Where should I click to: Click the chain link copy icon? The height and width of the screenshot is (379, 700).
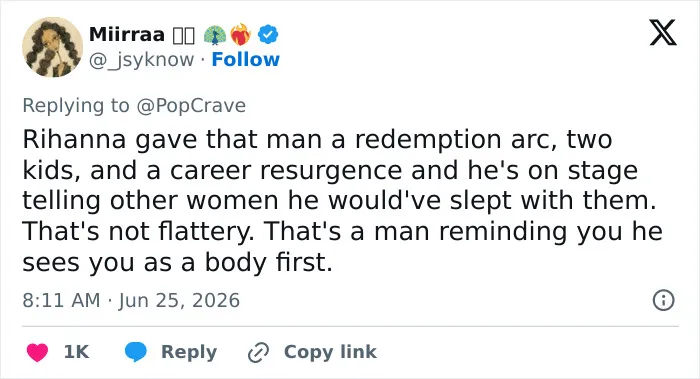pyautogui.click(x=258, y=352)
